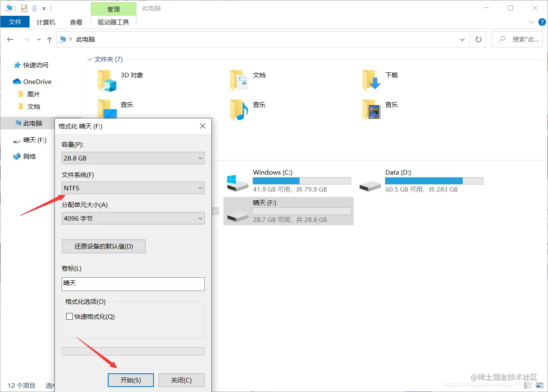Select OneDrive in navigation pane
548x392 pixels.
37,81
